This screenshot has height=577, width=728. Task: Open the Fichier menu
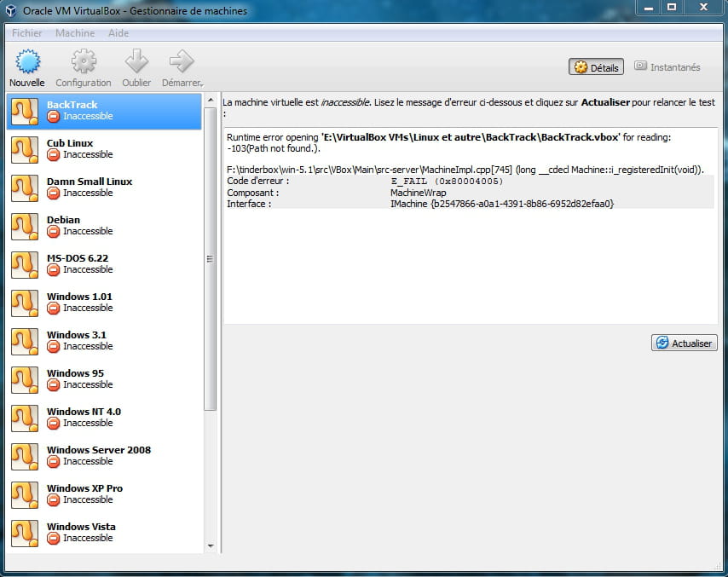27,33
